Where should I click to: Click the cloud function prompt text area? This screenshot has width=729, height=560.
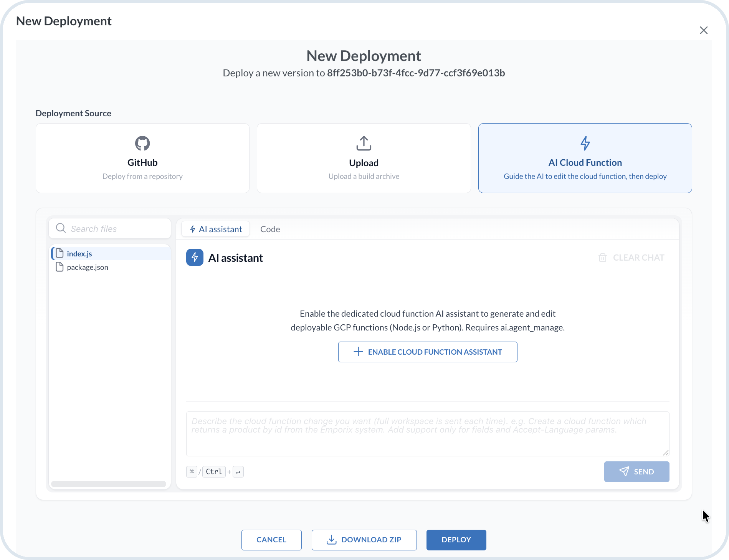428,434
